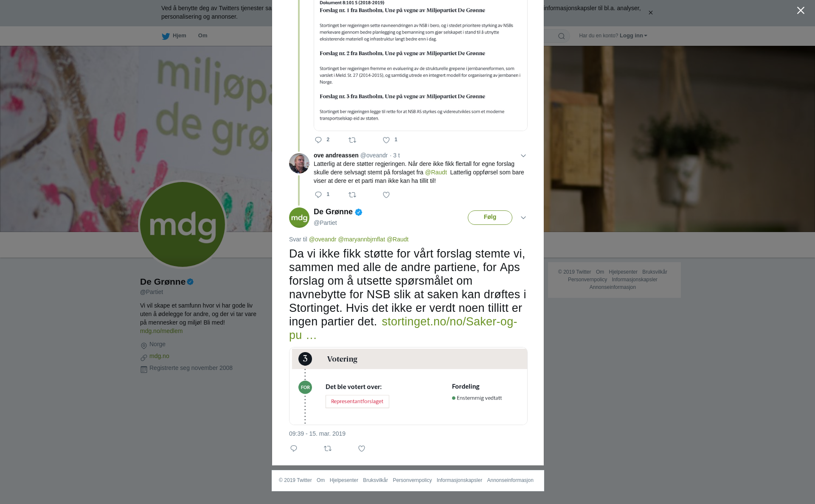Screen dimensions: 815x504
Task: Retweet the main De Grønne tweet
Action: (x=328, y=448)
